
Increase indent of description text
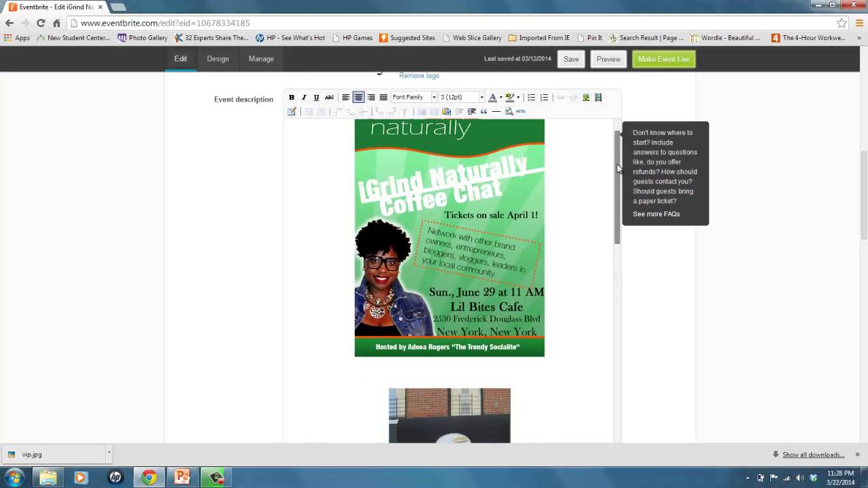(x=471, y=111)
